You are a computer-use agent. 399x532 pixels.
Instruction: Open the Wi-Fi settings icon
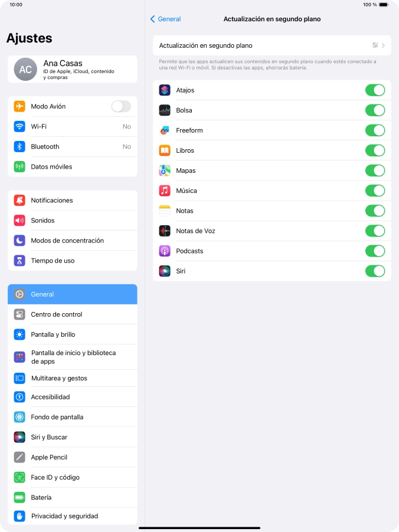pyautogui.click(x=19, y=127)
